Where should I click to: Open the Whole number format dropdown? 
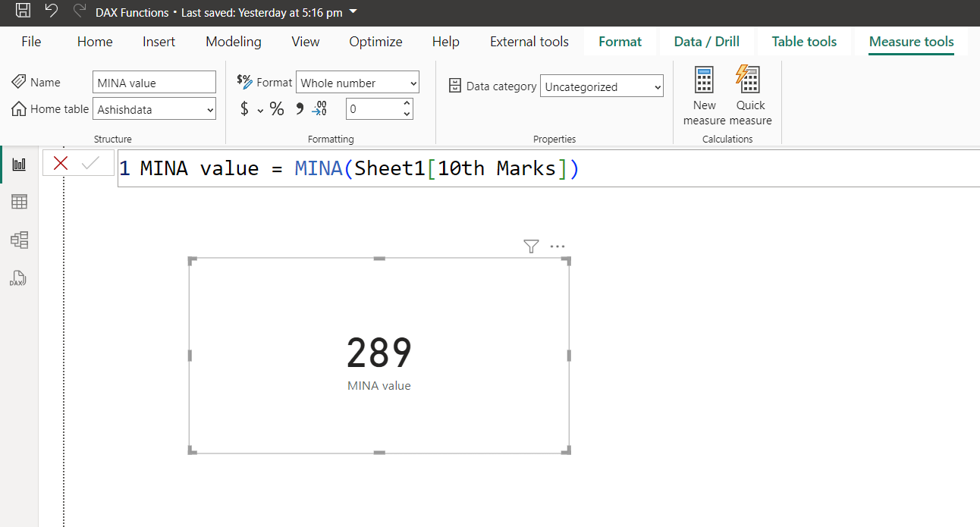click(357, 82)
